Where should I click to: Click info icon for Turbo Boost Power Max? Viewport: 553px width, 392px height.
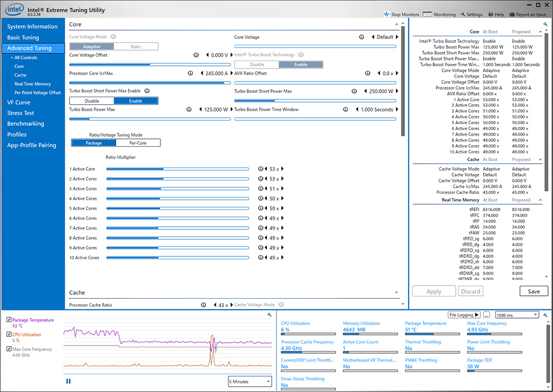189,109
